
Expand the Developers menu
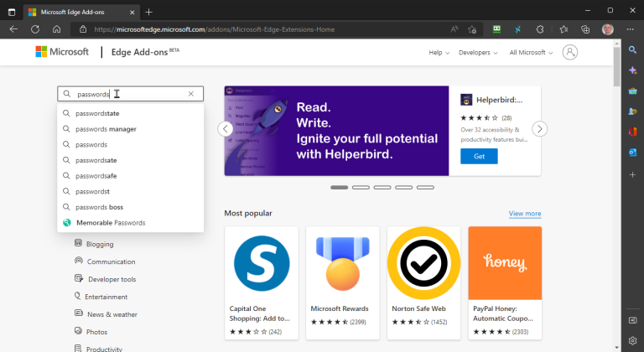(x=478, y=53)
